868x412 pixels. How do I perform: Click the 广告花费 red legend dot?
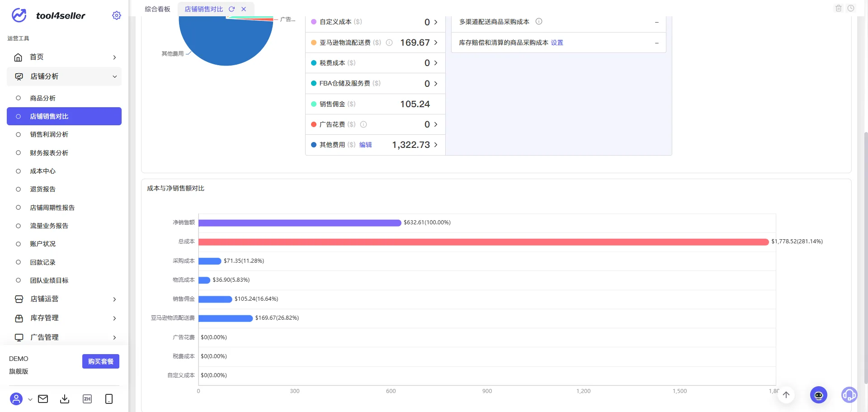(x=314, y=124)
